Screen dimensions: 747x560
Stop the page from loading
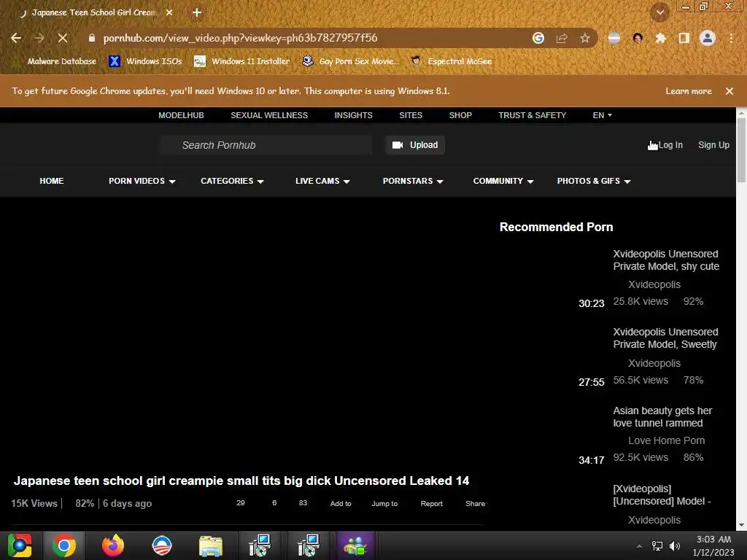(x=63, y=38)
